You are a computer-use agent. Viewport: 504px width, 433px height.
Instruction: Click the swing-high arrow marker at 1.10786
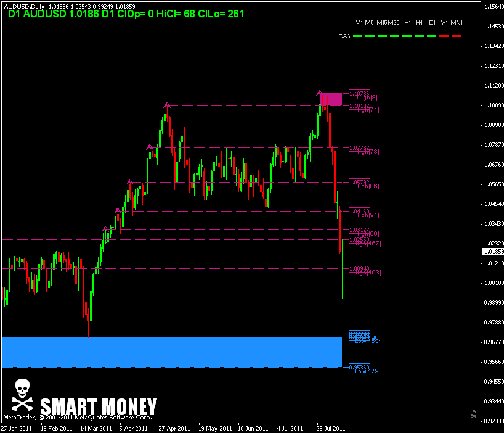[319, 93]
